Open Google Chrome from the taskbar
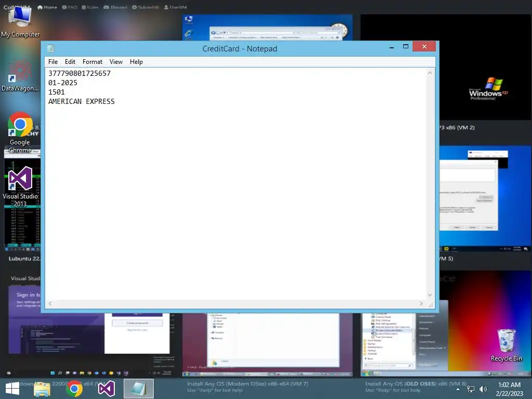This screenshot has height=399, width=532. (74, 389)
